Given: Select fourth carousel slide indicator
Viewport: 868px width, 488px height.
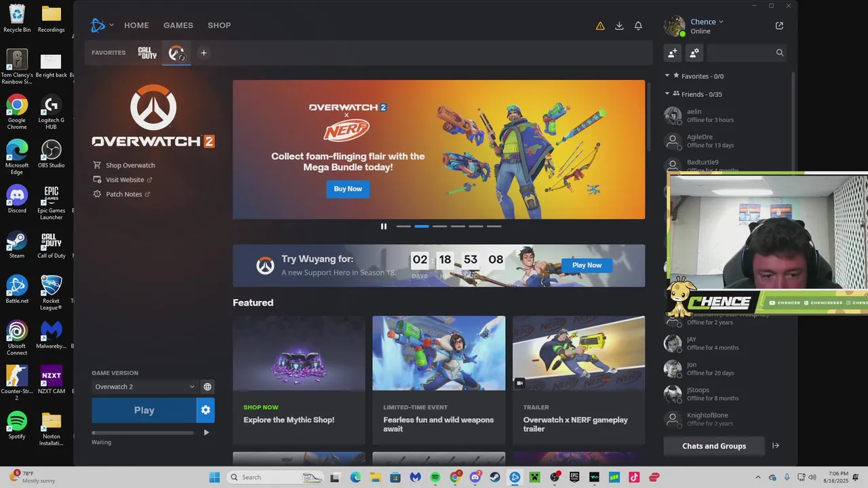Looking at the screenshot, I should (x=458, y=226).
